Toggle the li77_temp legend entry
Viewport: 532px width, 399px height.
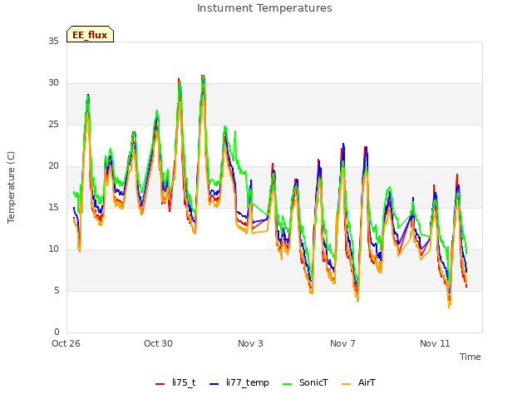click(239, 382)
